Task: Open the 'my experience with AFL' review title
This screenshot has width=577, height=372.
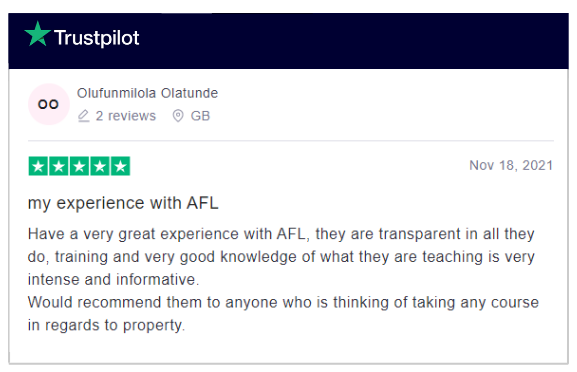Action: pos(123,203)
